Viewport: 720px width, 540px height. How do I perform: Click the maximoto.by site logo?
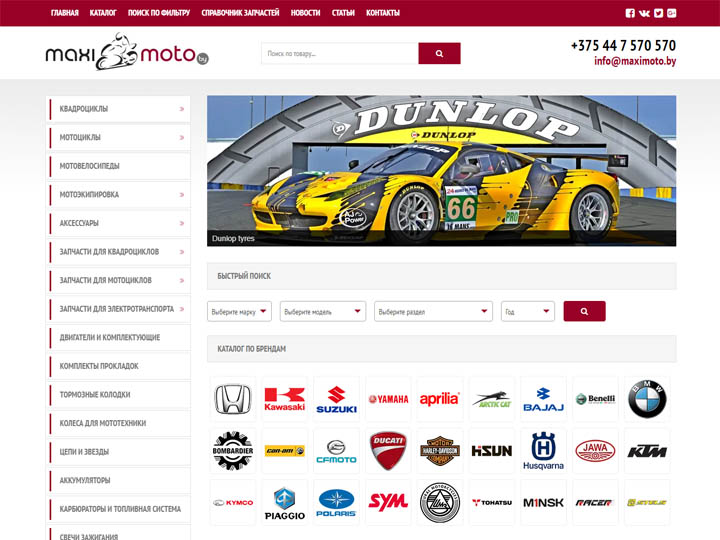point(127,52)
